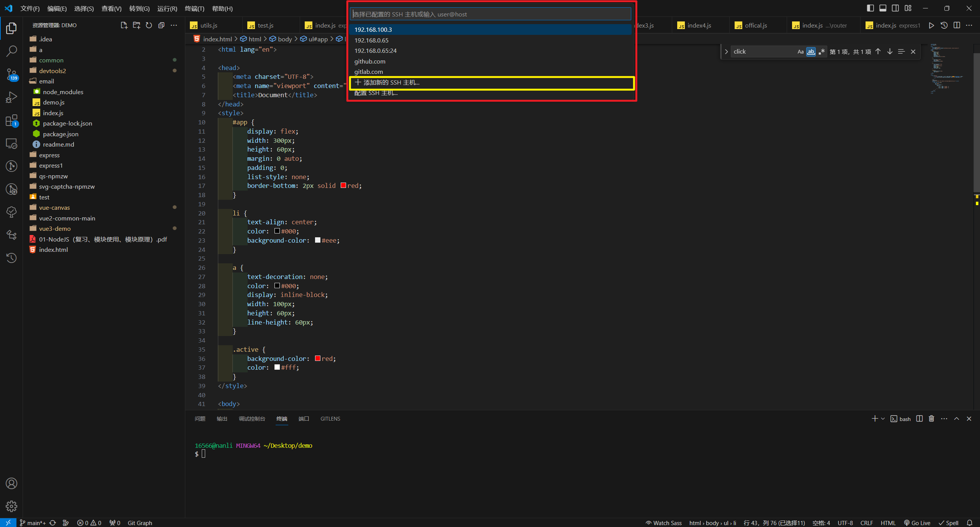Screen dimensions: 980x527
Task: Toggle Match Whole Word in find widget
Action: click(x=811, y=52)
